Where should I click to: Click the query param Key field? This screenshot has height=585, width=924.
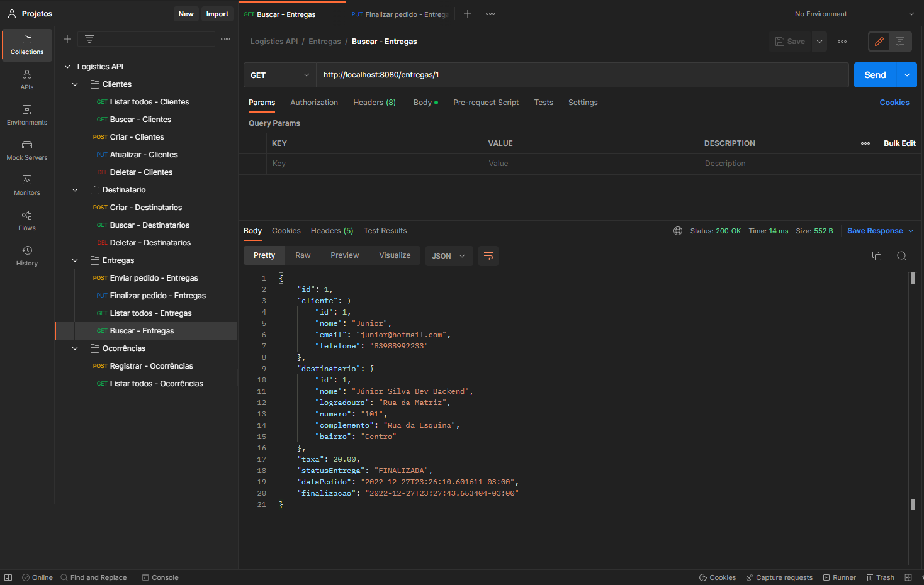coord(375,164)
